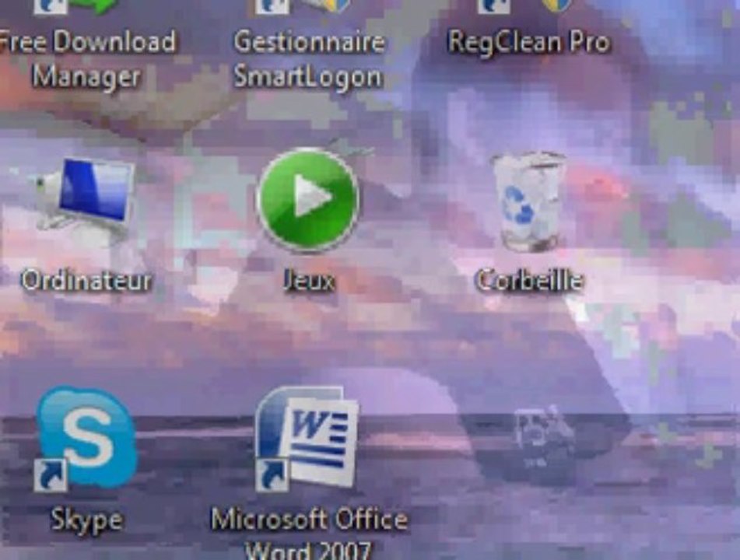Click the Ordinateur text label
This screenshot has height=560, width=740.
(86, 280)
